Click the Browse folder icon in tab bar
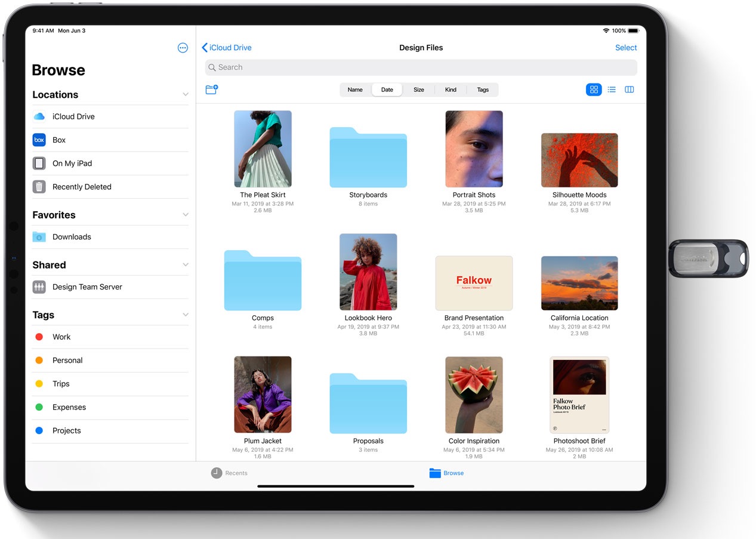The height and width of the screenshot is (539, 756). tap(435, 473)
